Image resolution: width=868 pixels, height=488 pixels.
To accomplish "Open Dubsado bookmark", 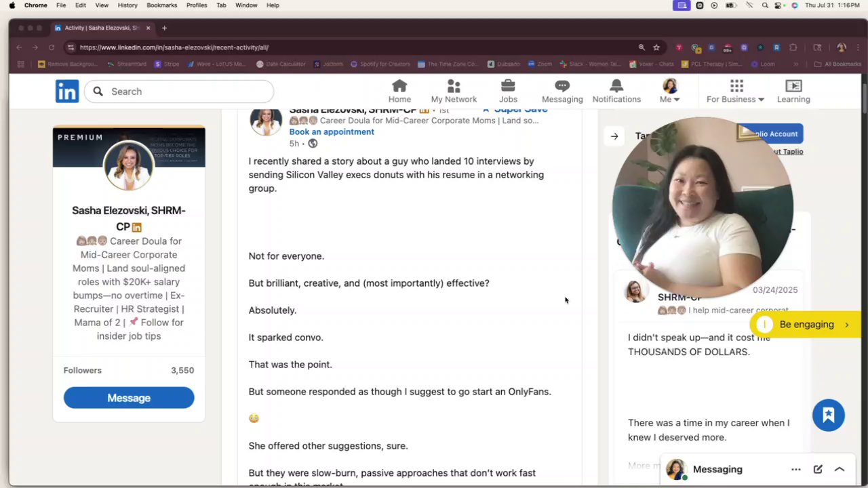I will pos(503,64).
